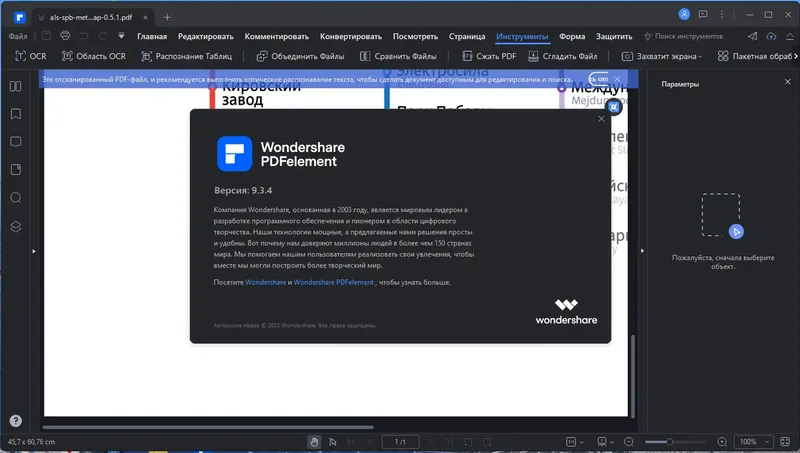
Task: Open the comments panel in left sidebar
Action: tap(16, 142)
